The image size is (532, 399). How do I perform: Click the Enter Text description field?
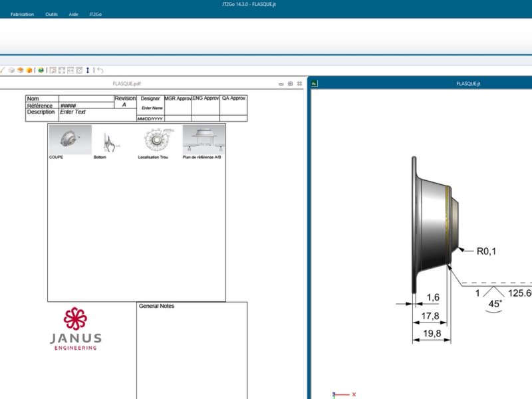(98, 115)
